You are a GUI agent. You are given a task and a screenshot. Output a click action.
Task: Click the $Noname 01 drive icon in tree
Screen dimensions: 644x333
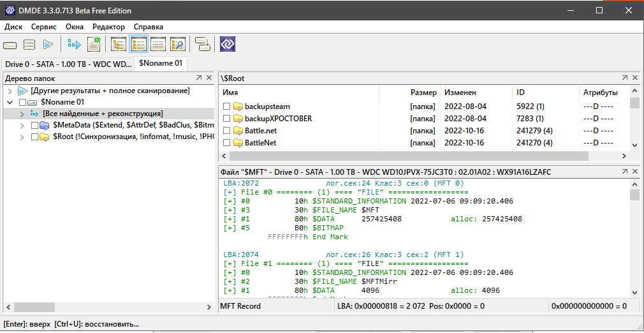coord(33,102)
